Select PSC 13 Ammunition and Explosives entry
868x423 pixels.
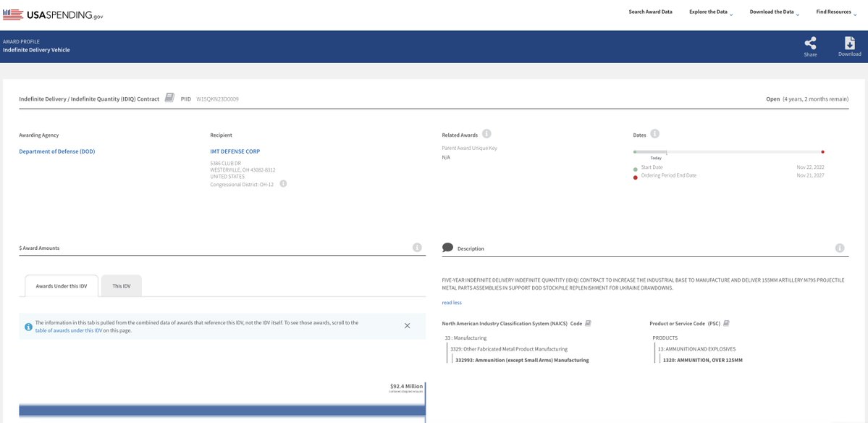(696, 349)
